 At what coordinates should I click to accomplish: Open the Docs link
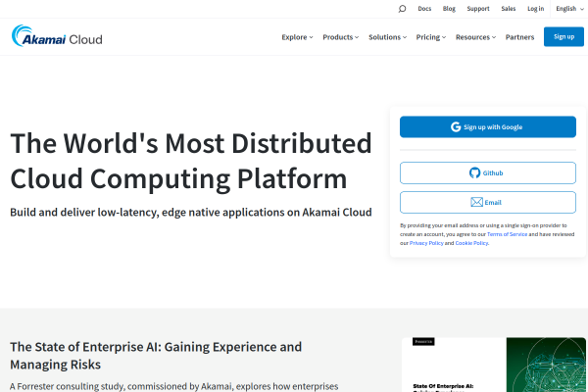[x=424, y=9]
